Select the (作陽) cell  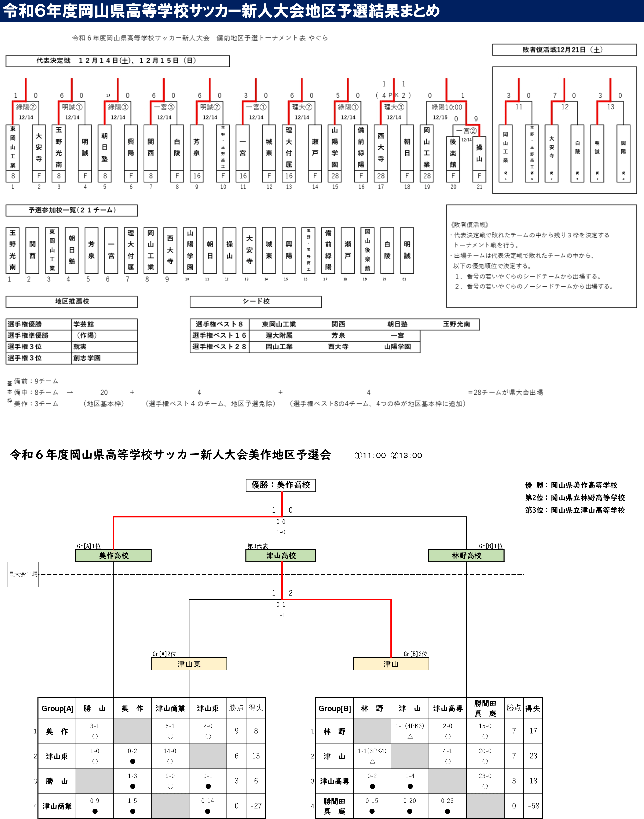click(x=105, y=336)
